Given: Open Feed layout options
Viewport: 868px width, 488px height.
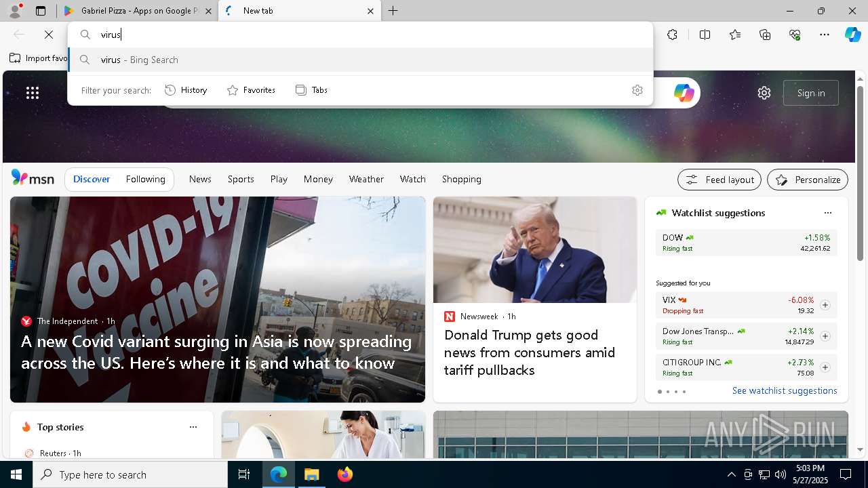Looking at the screenshot, I should pos(719,180).
